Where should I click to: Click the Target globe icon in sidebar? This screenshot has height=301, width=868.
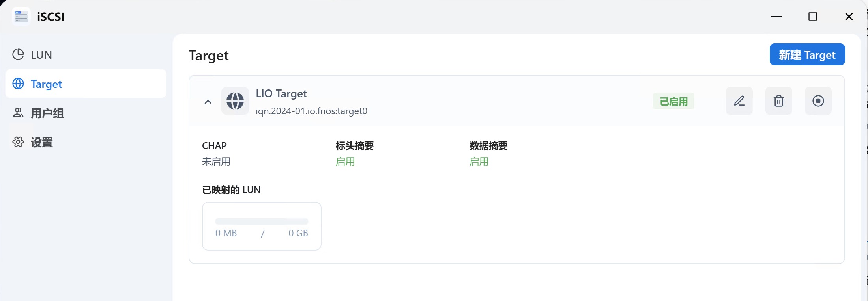(18, 84)
